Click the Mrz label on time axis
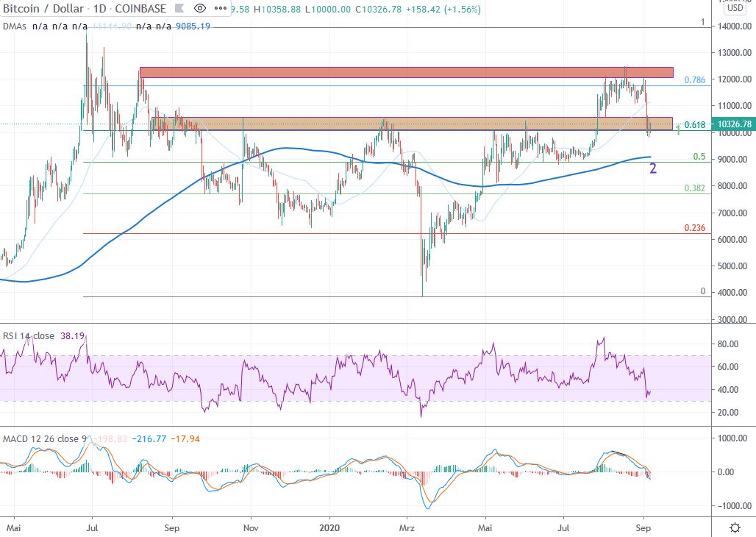756x537 pixels. [405, 527]
